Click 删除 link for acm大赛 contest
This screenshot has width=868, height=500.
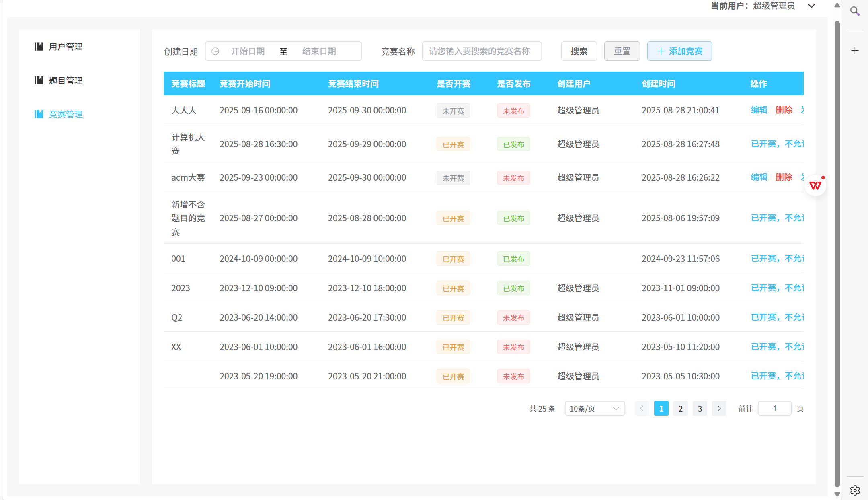click(784, 177)
